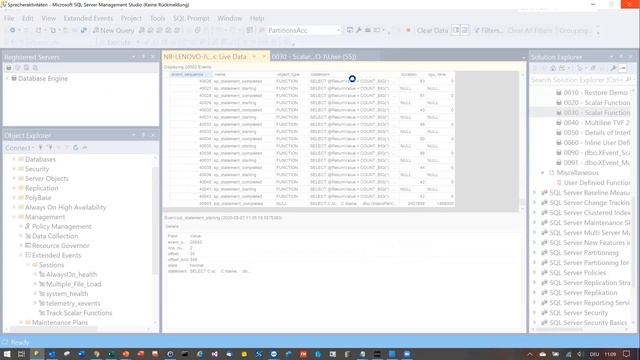
Task: Close the Registered Servers panel
Action: point(153,57)
